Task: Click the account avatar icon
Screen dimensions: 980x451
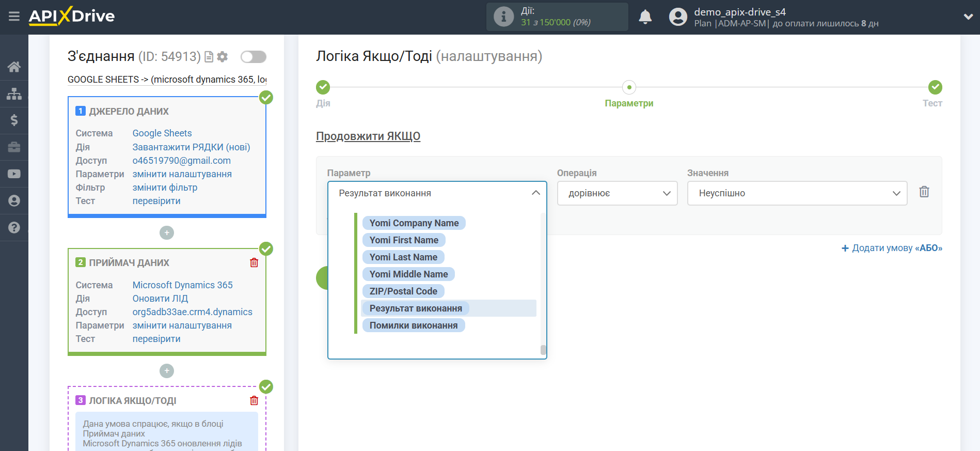Action: coord(678,17)
